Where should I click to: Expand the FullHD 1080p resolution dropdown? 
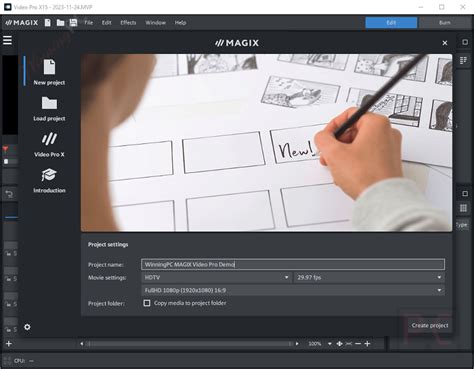[293, 290]
